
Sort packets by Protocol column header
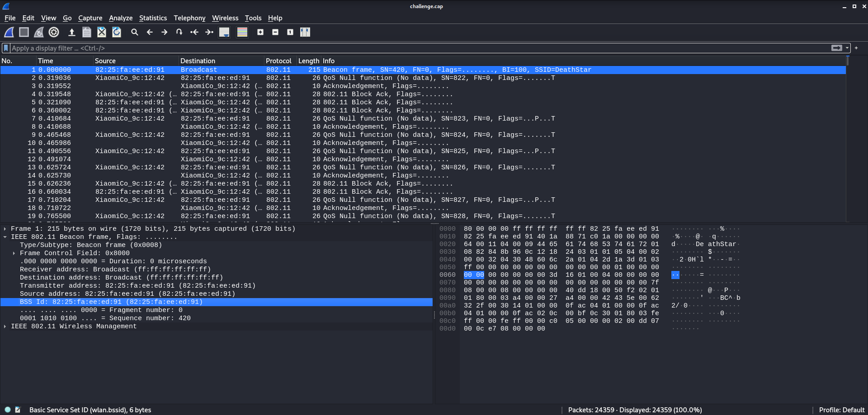(x=280, y=61)
